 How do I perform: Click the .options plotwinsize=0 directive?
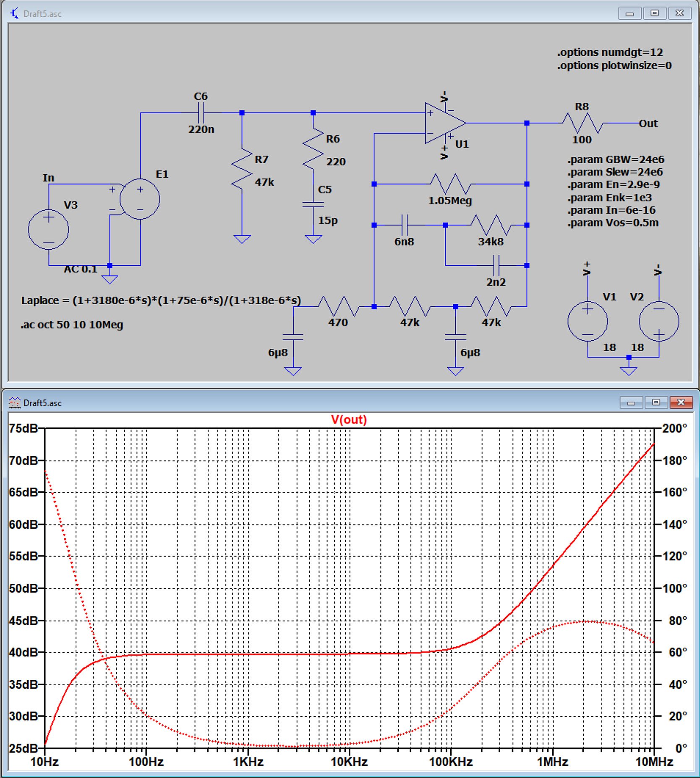[614, 65]
